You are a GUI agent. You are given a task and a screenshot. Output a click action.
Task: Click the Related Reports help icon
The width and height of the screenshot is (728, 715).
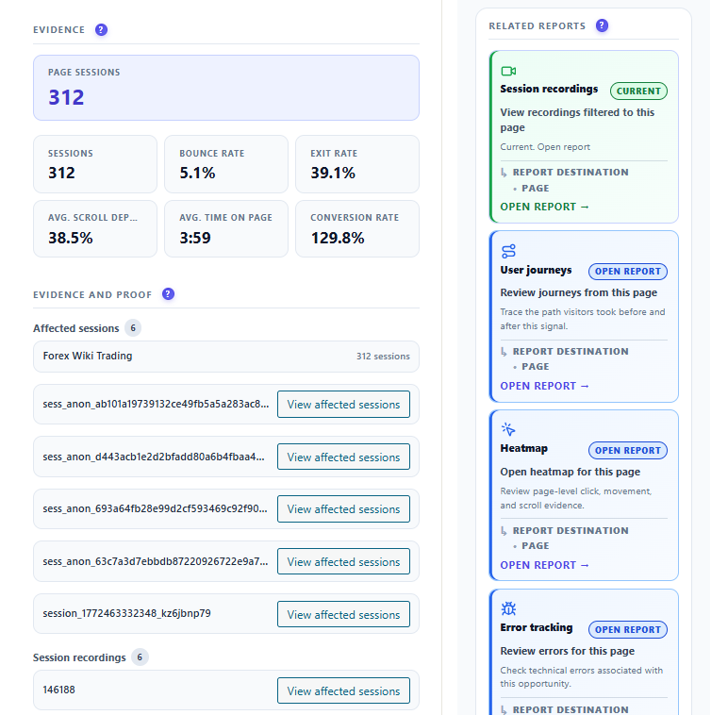[x=602, y=25]
